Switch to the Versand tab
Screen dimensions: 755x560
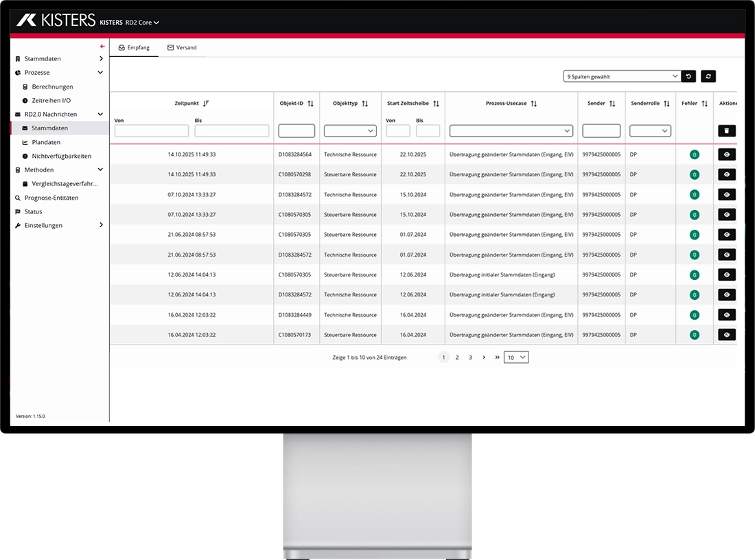coord(182,47)
